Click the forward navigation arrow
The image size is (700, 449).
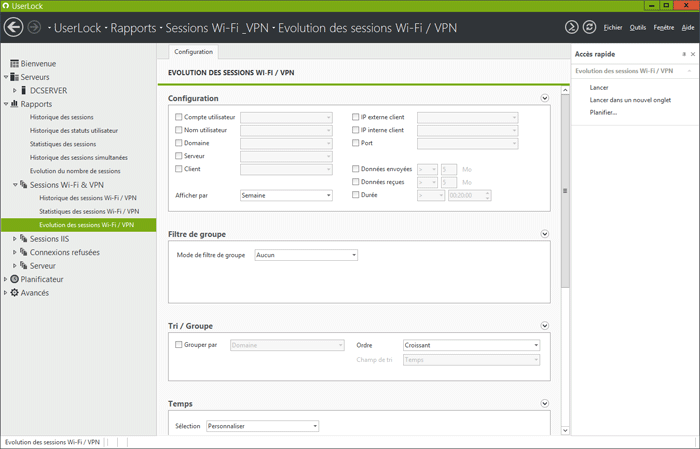point(34,27)
